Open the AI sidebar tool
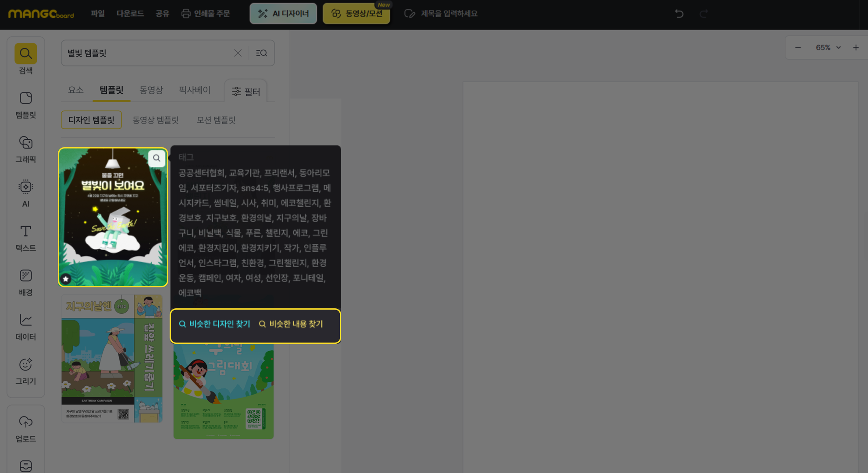868x473 pixels. (25, 194)
